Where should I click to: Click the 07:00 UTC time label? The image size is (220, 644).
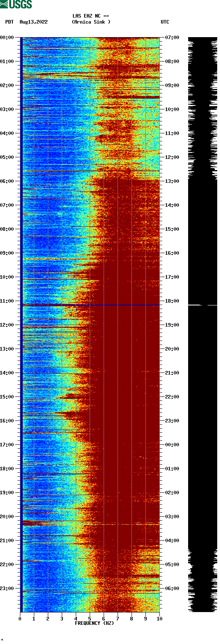tap(172, 38)
